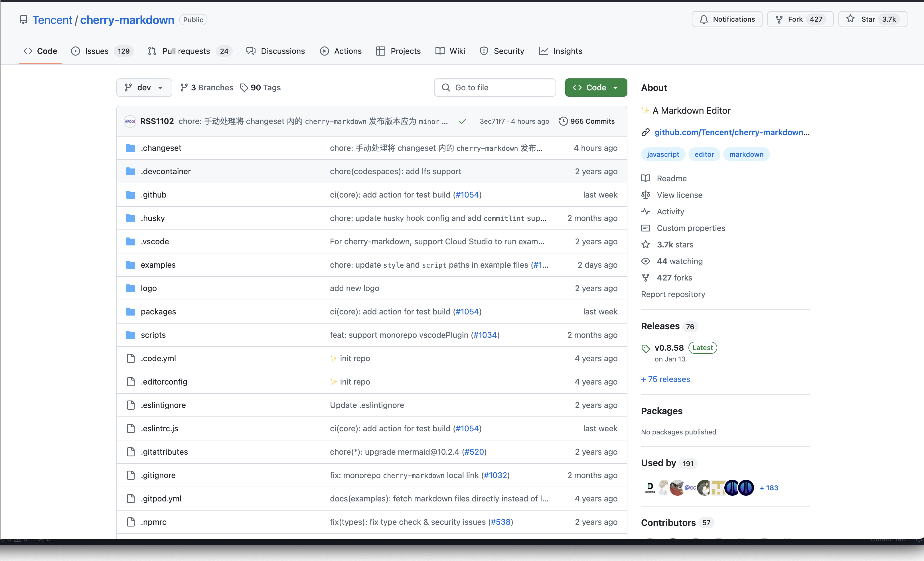Click the Notifications bell icon

pos(704,19)
